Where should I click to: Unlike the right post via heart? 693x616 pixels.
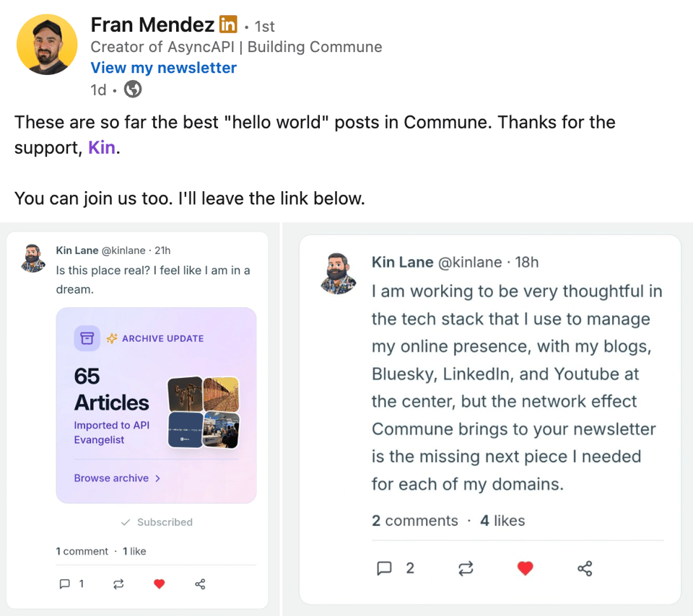[x=526, y=568]
